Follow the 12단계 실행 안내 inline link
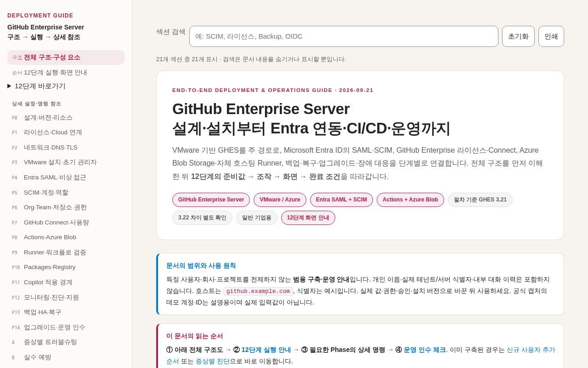The width and height of the screenshot is (588, 368). (266, 350)
